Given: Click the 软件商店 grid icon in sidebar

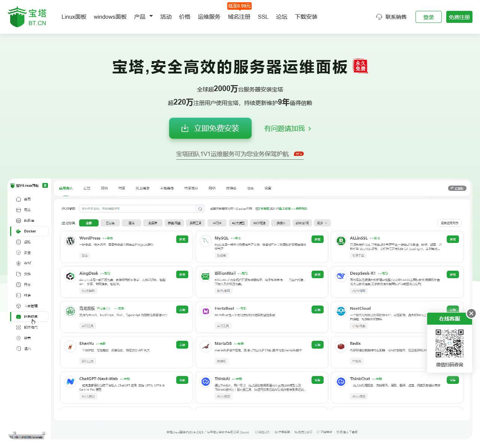Looking at the screenshot, I should [x=18, y=327].
